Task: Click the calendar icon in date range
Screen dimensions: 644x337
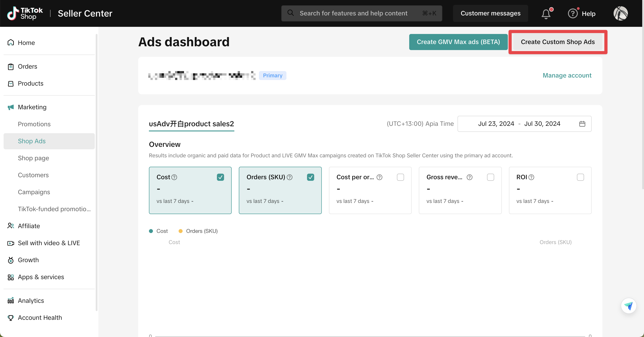Action: point(582,124)
